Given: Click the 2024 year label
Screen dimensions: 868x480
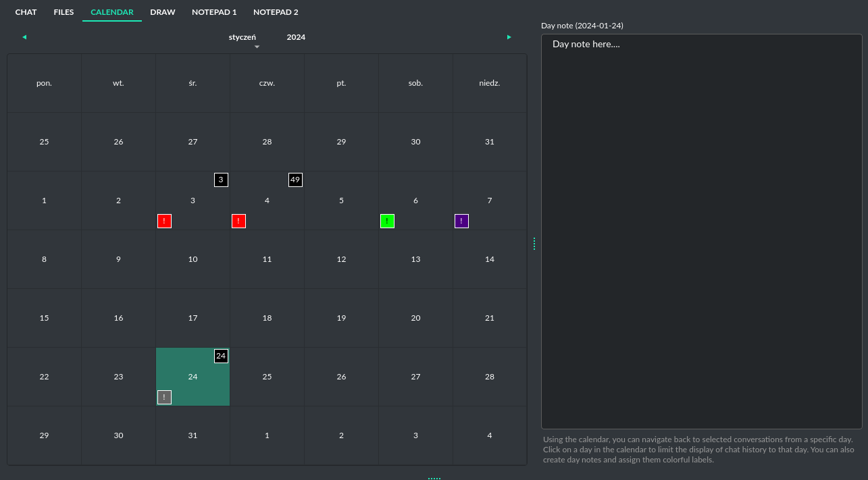Looking at the screenshot, I should 296,37.
